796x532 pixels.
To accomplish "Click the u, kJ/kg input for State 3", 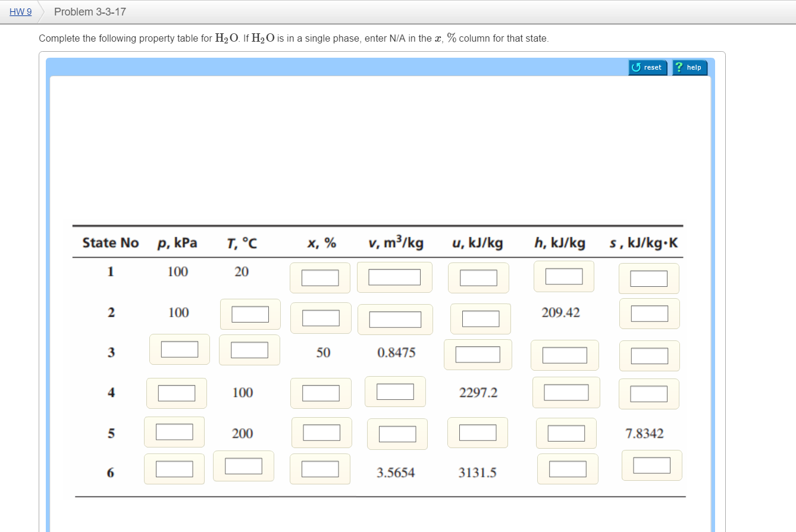I will 478,354.
